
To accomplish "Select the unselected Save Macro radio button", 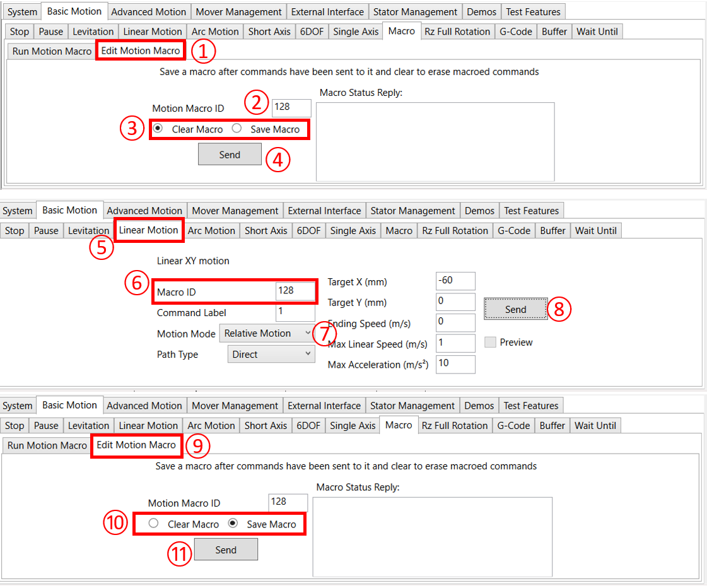I will click(x=237, y=129).
